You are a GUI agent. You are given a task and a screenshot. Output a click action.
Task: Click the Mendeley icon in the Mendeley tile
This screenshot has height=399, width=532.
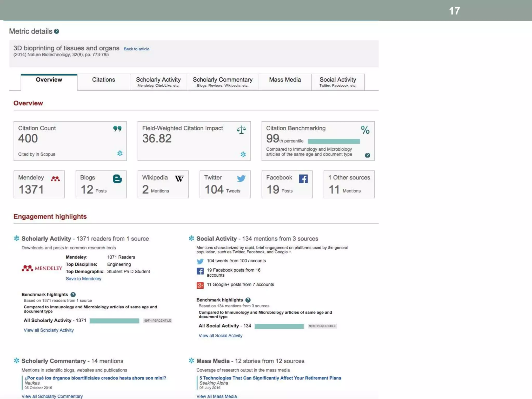[55, 179]
